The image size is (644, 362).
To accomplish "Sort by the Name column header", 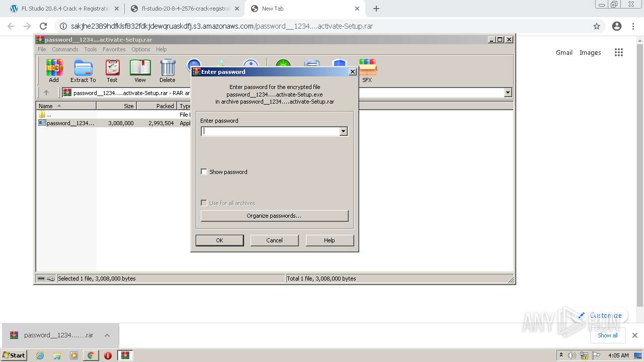I will 66,106.
